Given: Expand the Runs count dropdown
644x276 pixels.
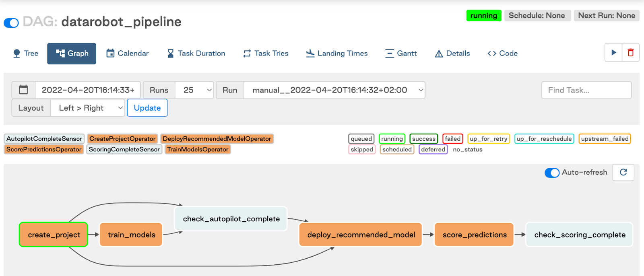Looking at the screenshot, I should [x=195, y=90].
